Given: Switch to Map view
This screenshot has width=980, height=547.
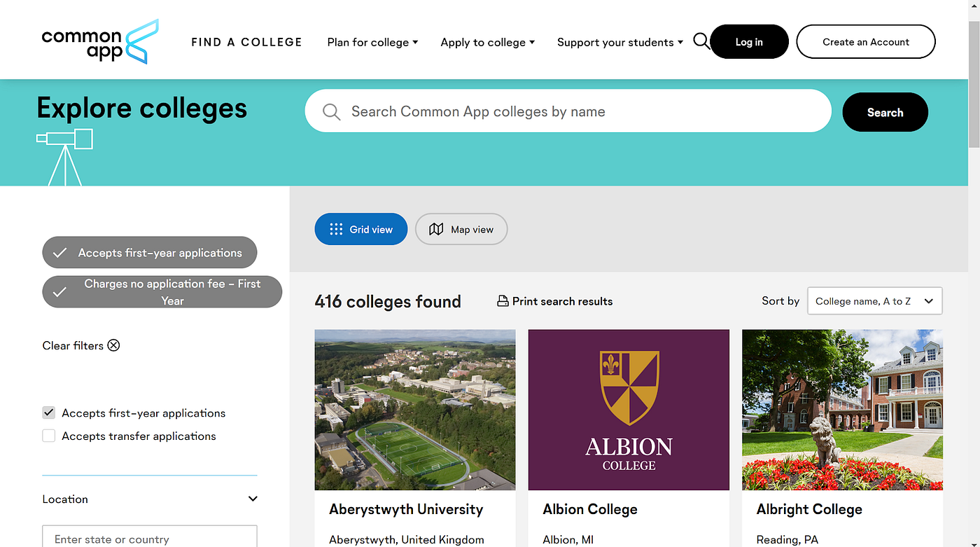Looking at the screenshot, I should click(461, 229).
